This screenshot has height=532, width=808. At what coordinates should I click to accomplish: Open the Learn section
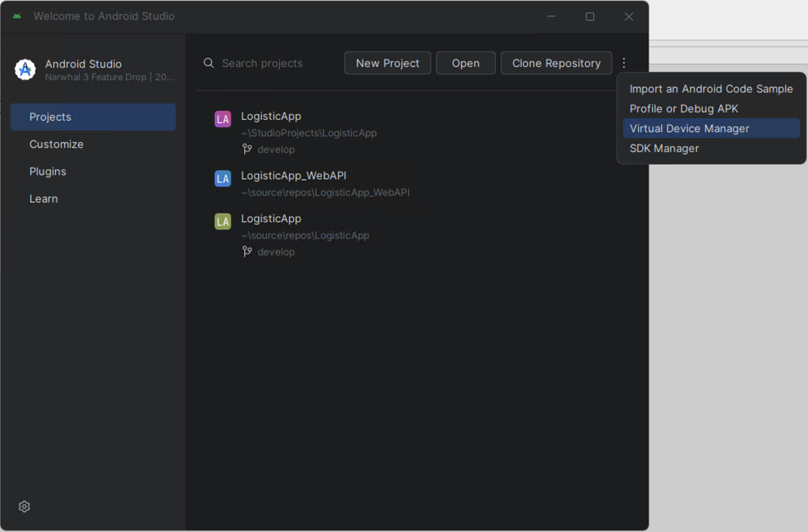(43, 199)
